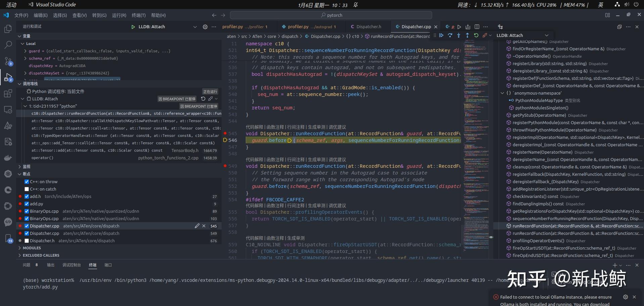Enable the 'C++: on catch' breakpoint
The width and height of the screenshot is (644, 306).
[x=27, y=189]
